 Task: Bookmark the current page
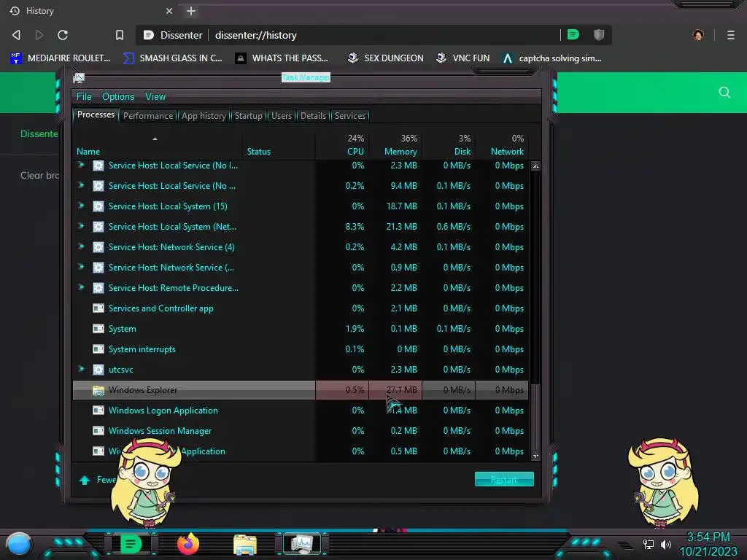click(x=120, y=35)
